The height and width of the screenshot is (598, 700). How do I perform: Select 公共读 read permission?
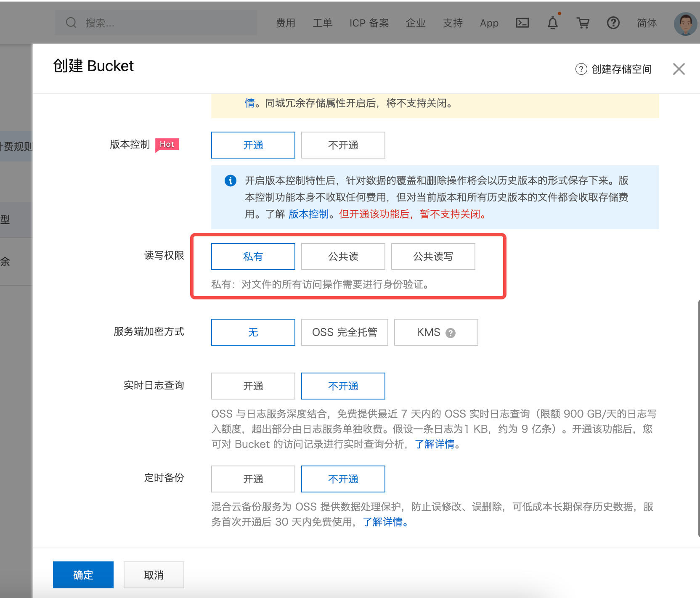click(x=343, y=257)
